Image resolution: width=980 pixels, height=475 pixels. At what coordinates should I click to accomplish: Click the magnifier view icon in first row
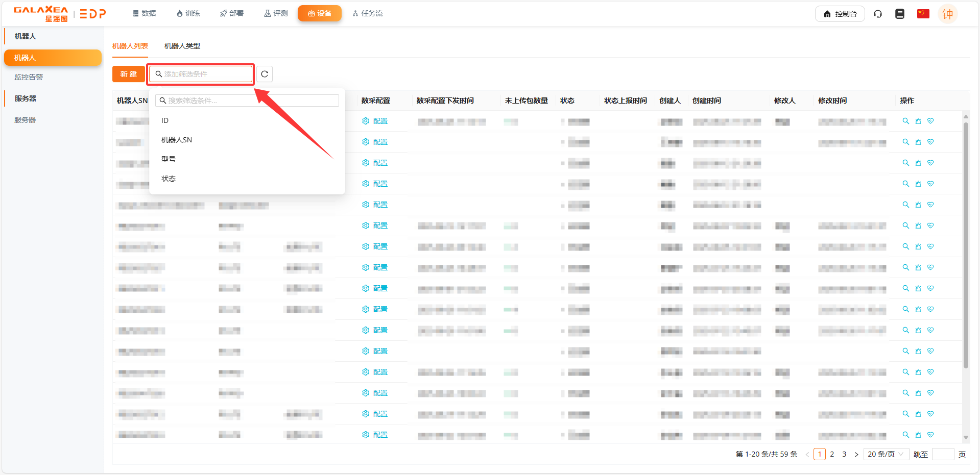(x=905, y=121)
